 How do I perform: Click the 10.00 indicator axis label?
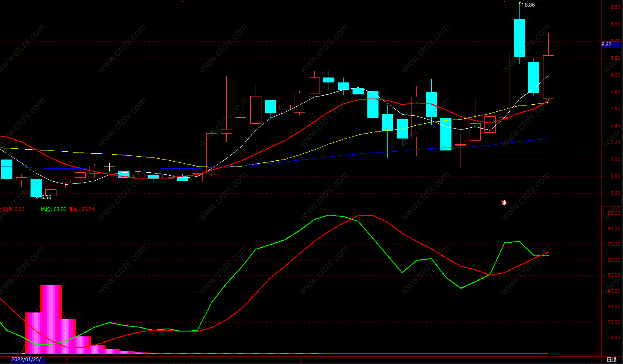click(614, 338)
